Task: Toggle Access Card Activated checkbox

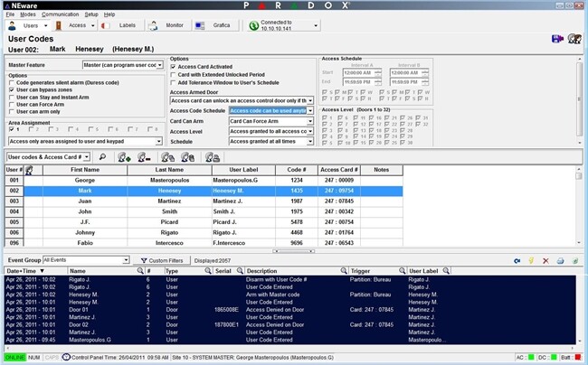Action: point(174,67)
